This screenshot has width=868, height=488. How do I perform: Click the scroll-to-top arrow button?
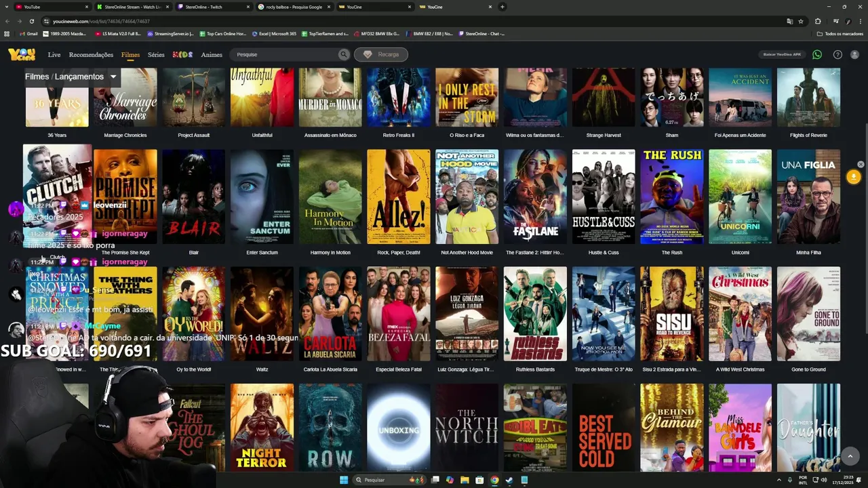pos(850,456)
